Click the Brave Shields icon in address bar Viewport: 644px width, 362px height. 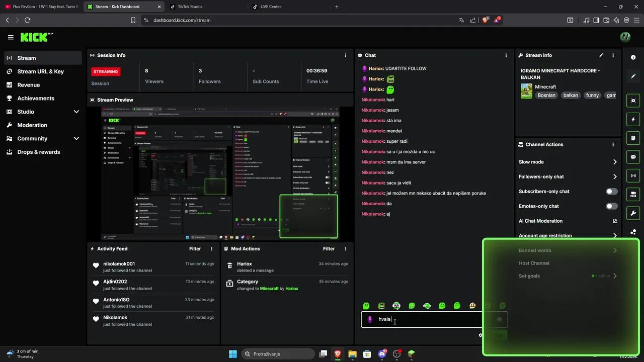486,20
